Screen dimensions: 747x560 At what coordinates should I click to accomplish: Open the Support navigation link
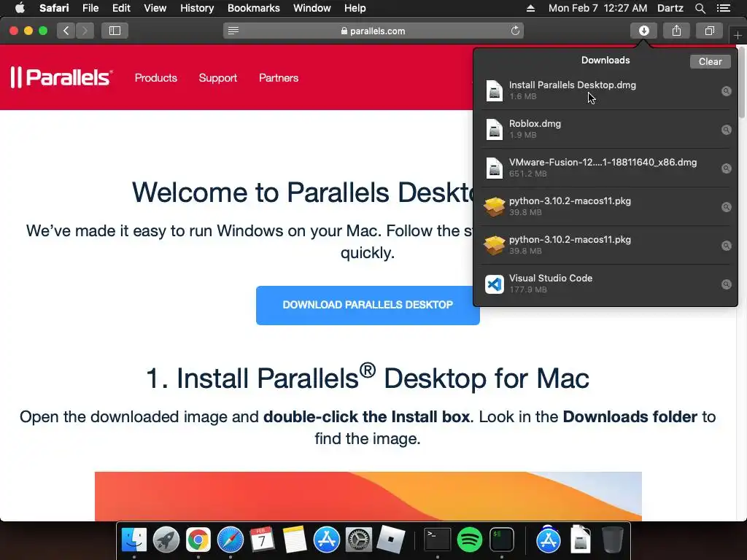point(217,77)
